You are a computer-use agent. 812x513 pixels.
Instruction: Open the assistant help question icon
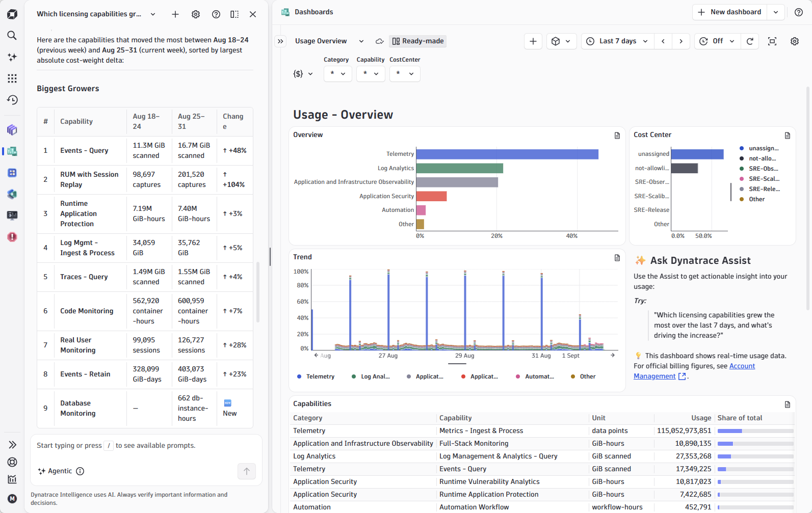pos(216,14)
